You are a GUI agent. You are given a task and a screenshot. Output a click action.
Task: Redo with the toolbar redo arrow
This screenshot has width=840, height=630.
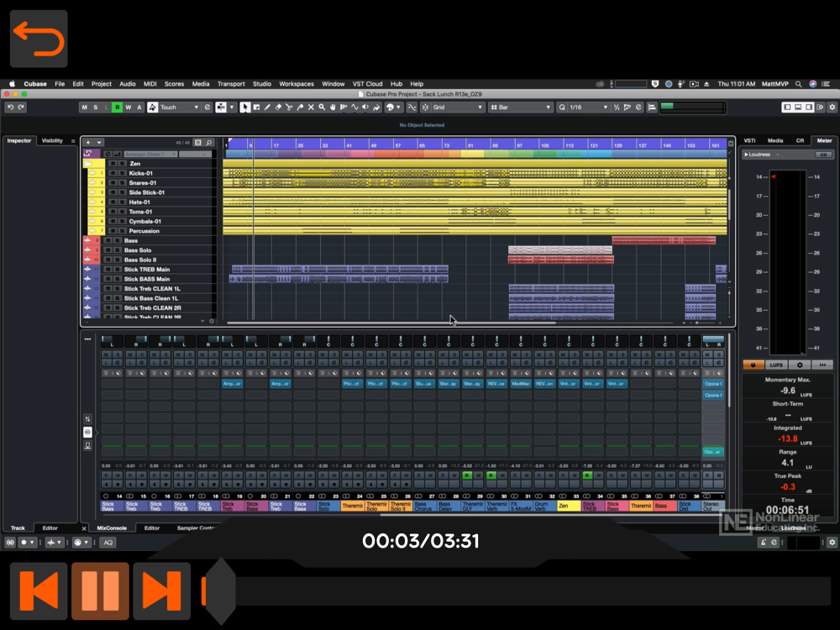22,108
